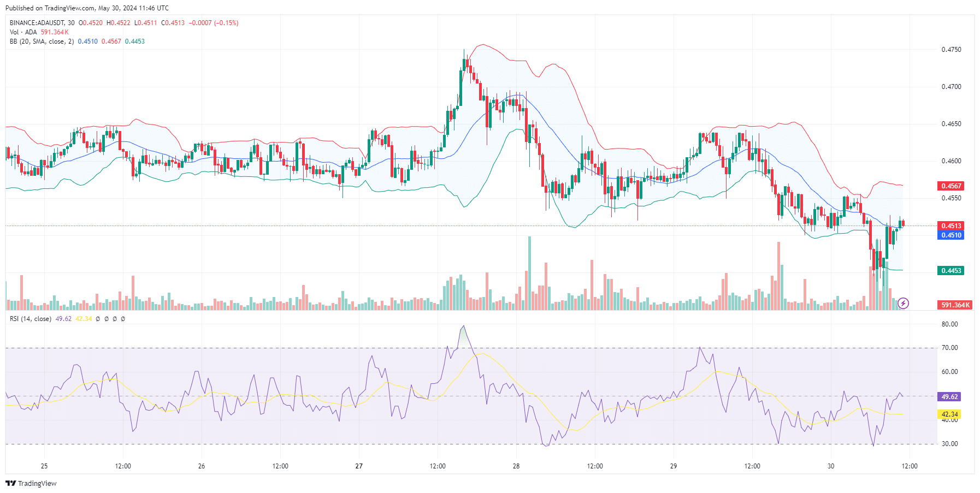980x493 pixels.
Task: Click the 0.4550 price axis label
Action: (x=951, y=198)
